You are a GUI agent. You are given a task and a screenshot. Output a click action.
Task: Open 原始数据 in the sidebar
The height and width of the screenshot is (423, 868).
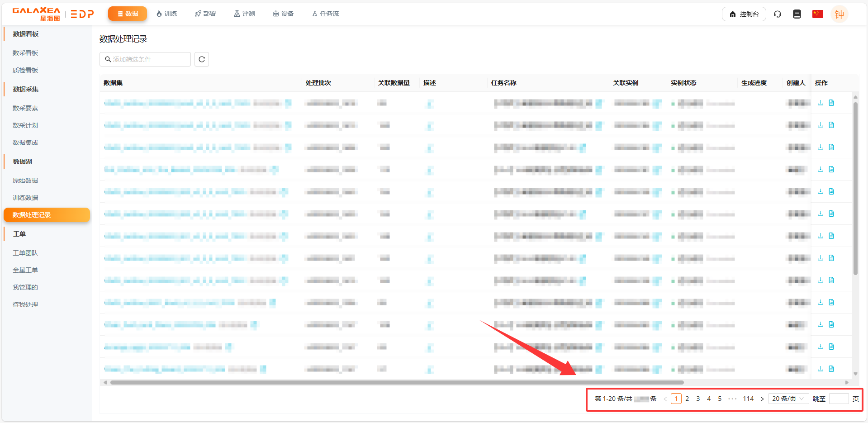25,181
